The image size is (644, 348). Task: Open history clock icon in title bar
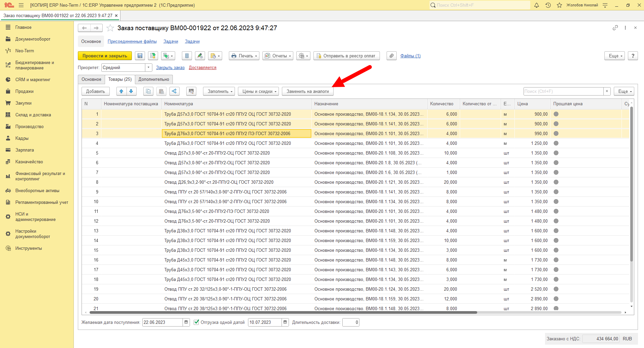548,5
